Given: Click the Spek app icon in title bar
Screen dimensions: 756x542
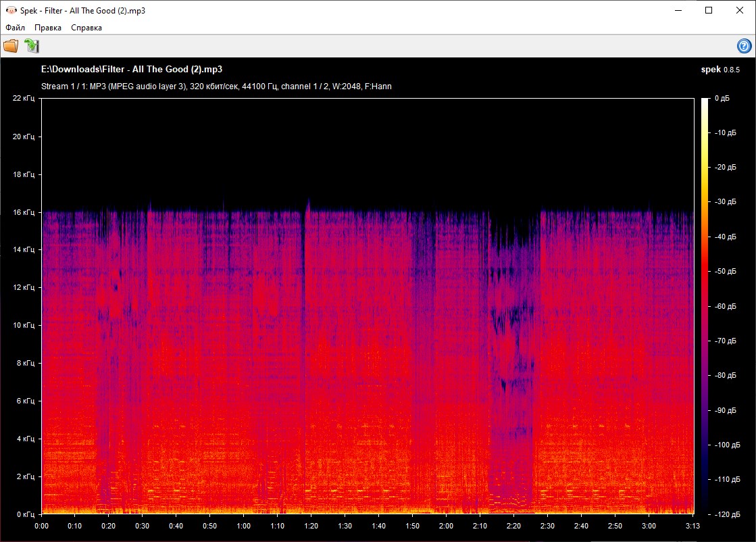Looking at the screenshot, I should click(x=11, y=11).
